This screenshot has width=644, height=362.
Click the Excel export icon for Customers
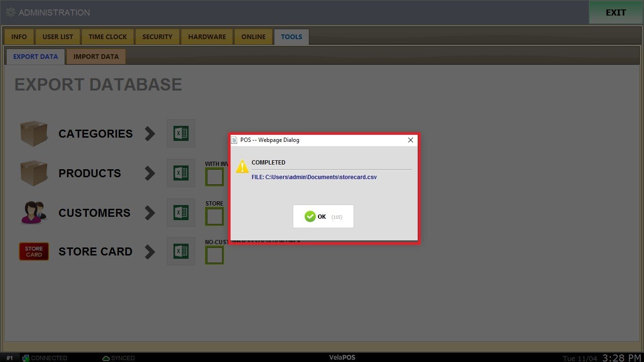coord(181,213)
